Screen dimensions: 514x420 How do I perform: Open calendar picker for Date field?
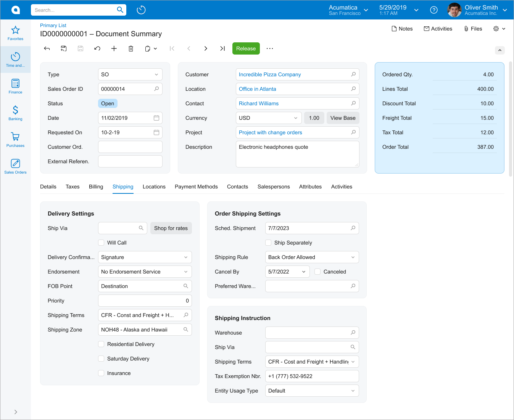click(156, 118)
